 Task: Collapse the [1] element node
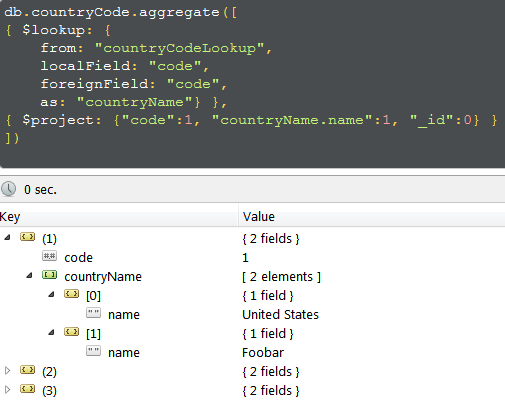(x=51, y=332)
